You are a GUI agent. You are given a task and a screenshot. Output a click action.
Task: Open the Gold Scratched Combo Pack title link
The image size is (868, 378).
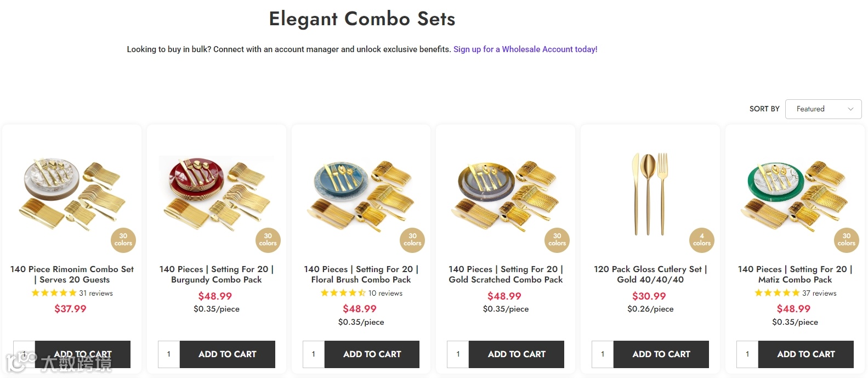coord(506,274)
